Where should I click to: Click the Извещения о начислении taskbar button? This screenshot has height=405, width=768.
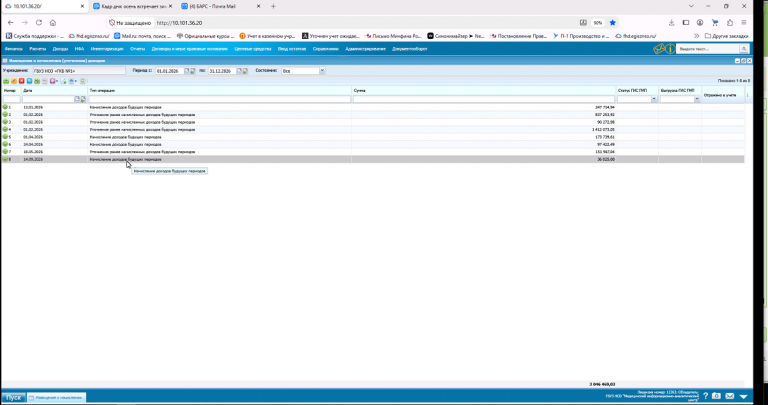pos(56,398)
